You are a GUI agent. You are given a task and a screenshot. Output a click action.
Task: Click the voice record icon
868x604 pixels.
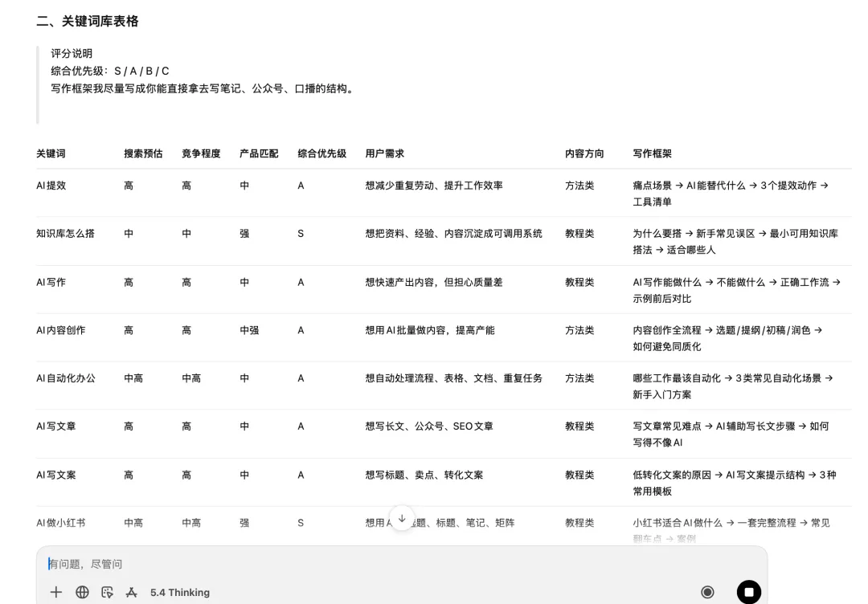tap(707, 592)
